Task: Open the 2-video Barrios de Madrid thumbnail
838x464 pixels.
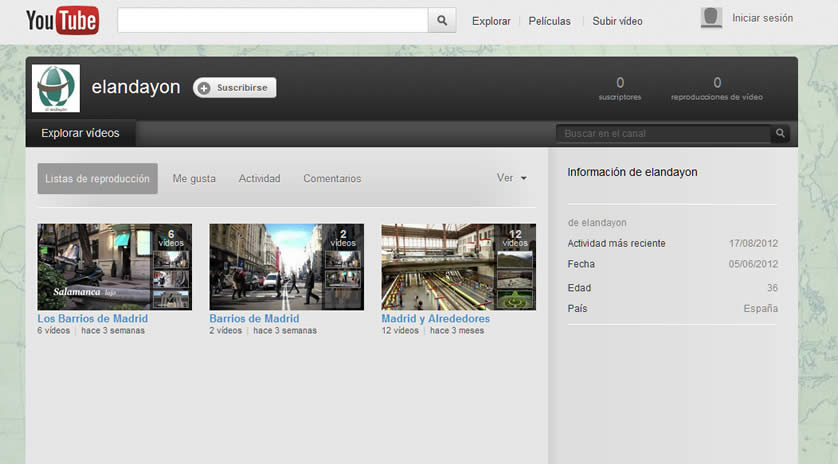Action: pos(286,267)
